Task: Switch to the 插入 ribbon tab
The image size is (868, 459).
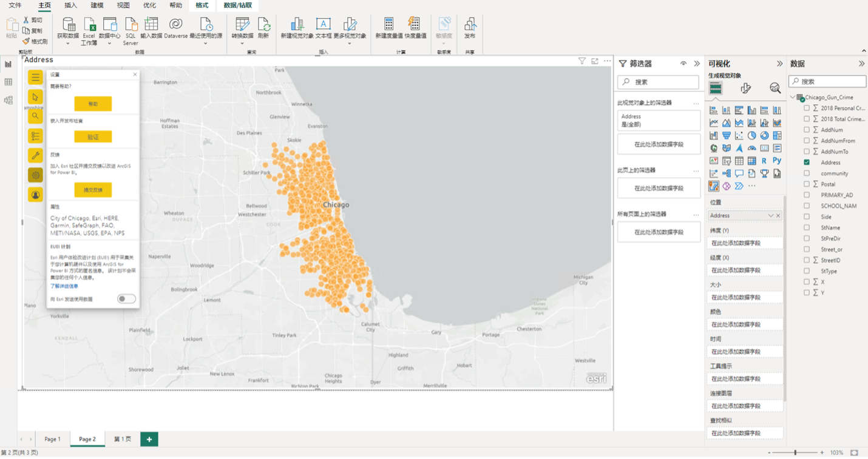Action: (x=70, y=5)
